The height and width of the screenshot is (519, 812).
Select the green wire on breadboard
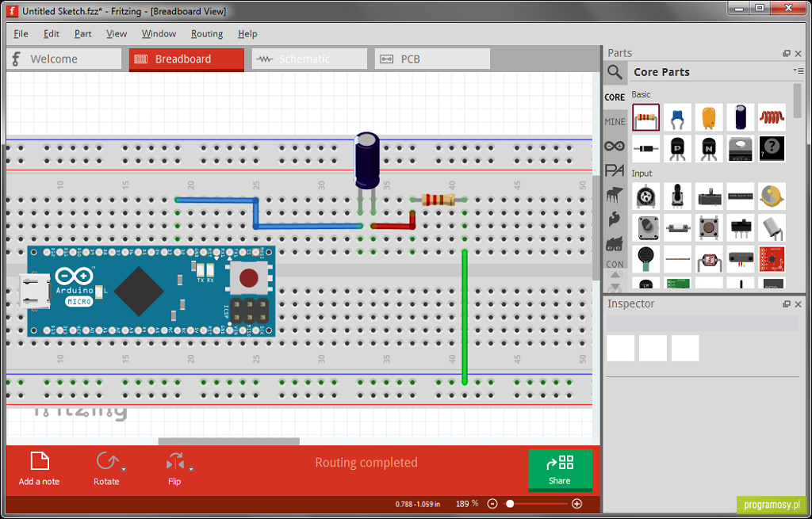465,317
